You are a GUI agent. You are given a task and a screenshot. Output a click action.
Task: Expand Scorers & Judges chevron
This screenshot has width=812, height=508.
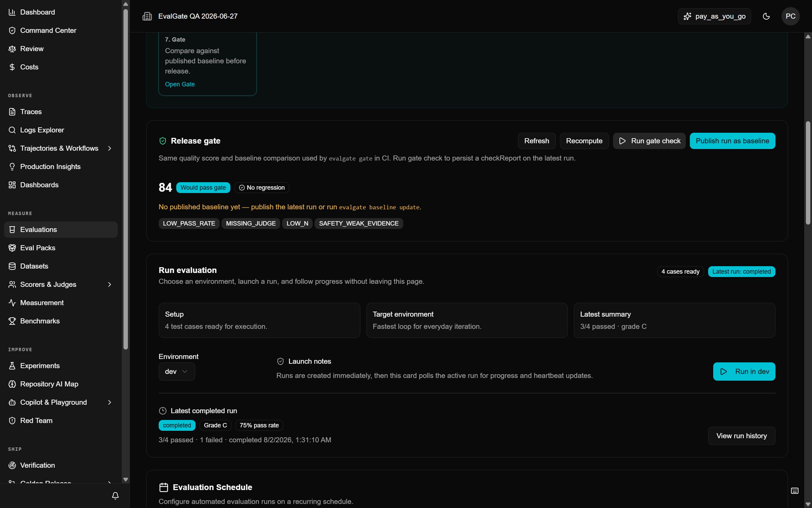(x=110, y=284)
